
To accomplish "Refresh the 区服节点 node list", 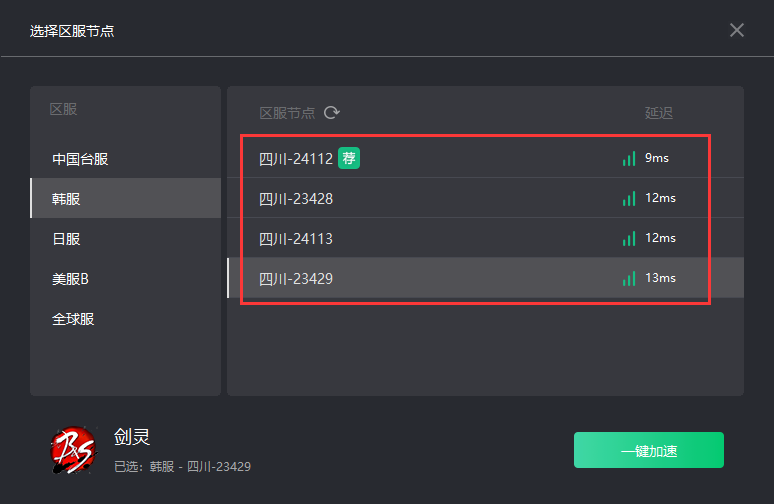I will tap(332, 113).
